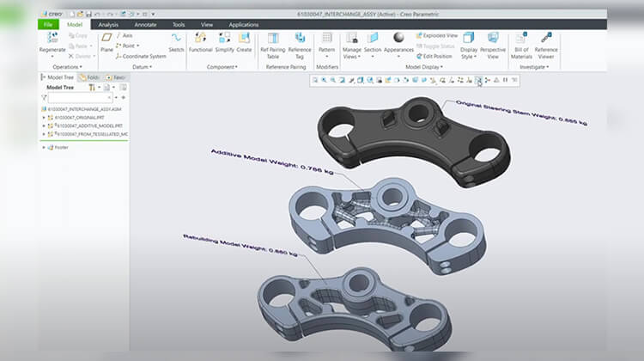644x361 pixels.
Task: Click the Section tool icon
Action: (x=374, y=38)
